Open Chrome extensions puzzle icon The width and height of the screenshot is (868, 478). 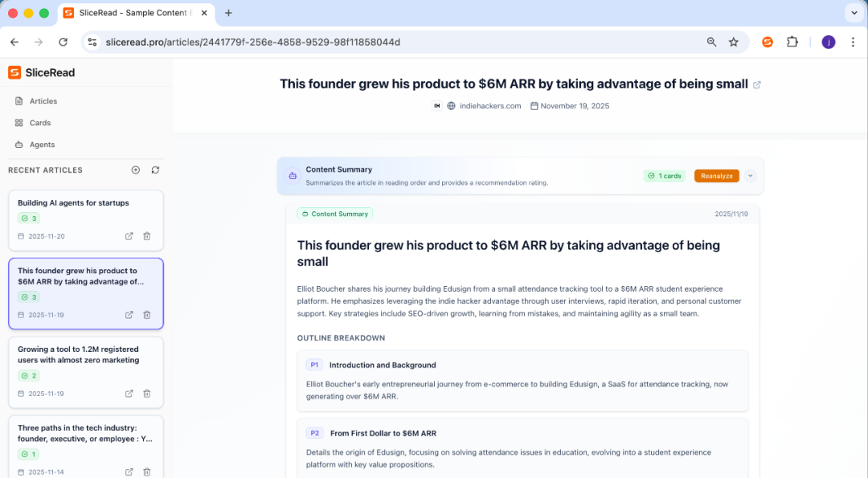click(792, 42)
